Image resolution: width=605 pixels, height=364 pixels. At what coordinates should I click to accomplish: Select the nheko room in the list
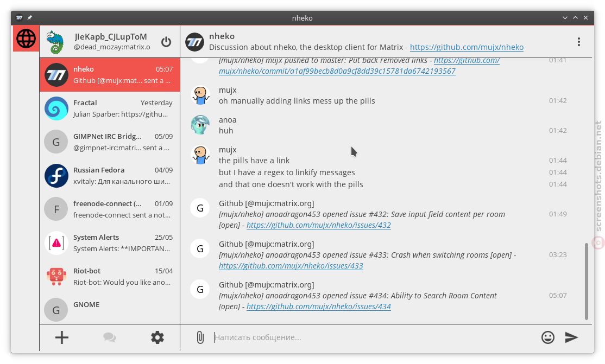pos(110,75)
